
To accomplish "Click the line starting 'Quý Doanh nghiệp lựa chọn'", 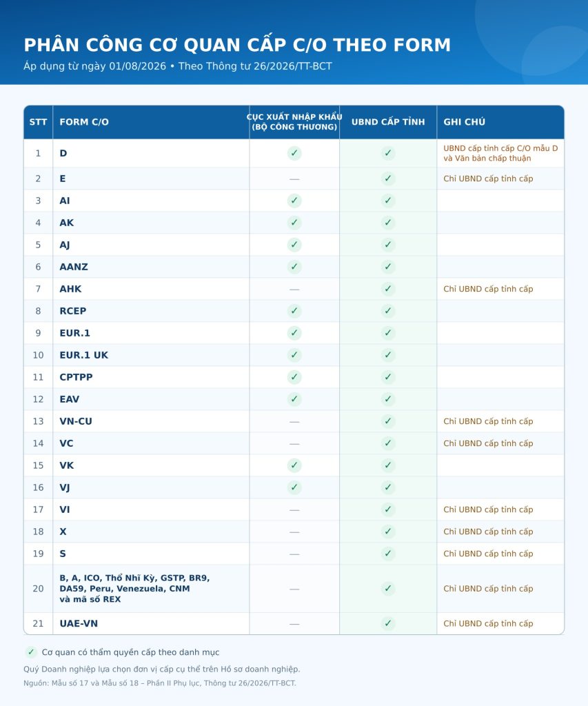I will click(161, 669).
